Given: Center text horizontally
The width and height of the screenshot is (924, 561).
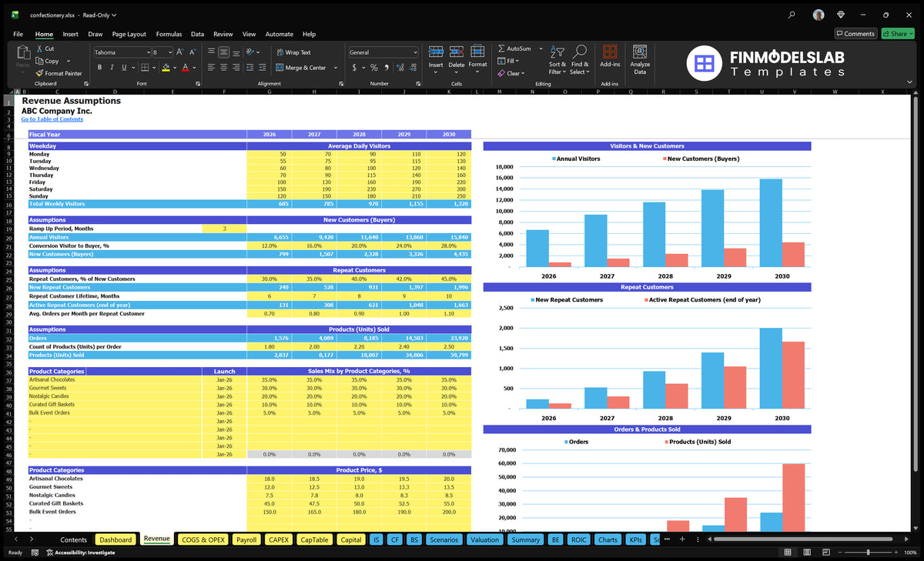Looking at the screenshot, I should (223, 68).
